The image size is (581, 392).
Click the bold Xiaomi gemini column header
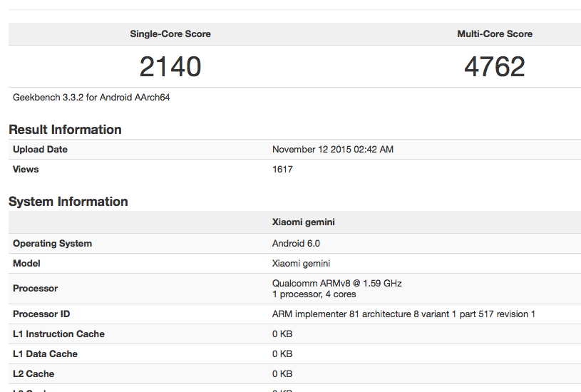pyautogui.click(x=304, y=222)
